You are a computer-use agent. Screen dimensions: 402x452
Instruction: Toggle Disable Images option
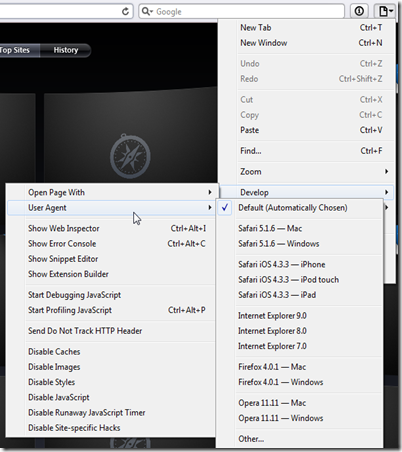(x=112, y=367)
